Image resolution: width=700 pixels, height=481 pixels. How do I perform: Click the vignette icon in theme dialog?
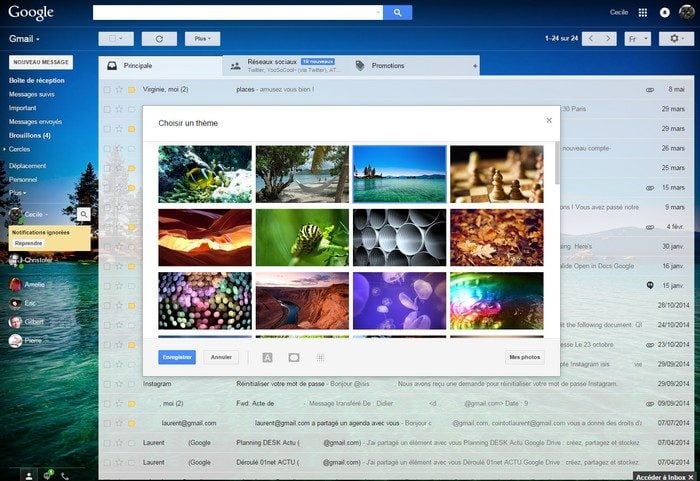[x=294, y=357]
